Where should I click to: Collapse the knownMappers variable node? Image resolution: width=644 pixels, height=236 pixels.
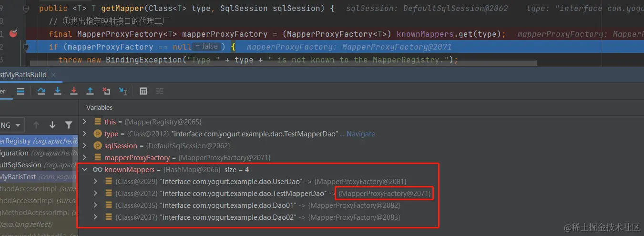click(85, 170)
